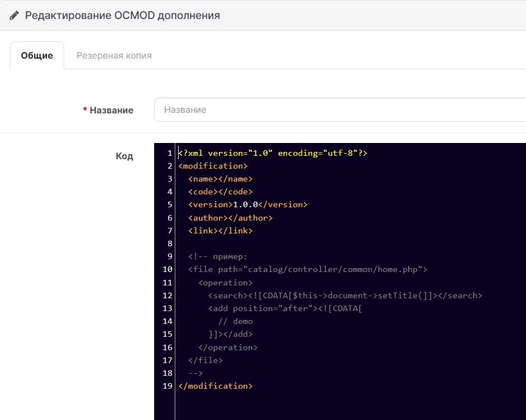The width and height of the screenshot is (526, 420).
Task: Click the version 1.0.0 line in editor
Action: click(248, 204)
